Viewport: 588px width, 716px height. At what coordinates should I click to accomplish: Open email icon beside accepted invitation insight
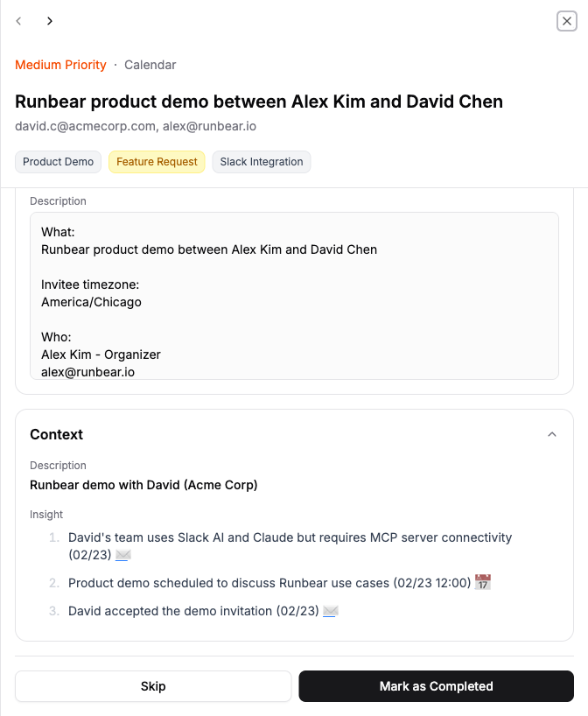(330, 611)
